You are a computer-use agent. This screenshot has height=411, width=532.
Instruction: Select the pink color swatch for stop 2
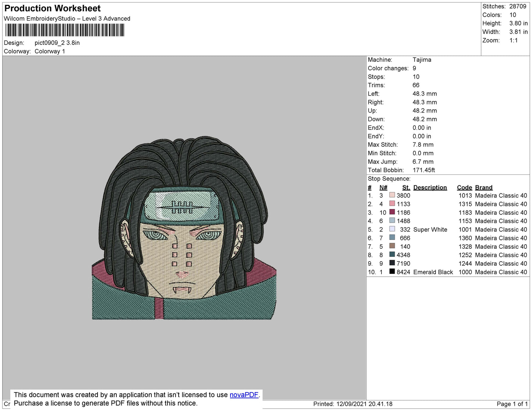pyautogui.click(x=392, y=204)
